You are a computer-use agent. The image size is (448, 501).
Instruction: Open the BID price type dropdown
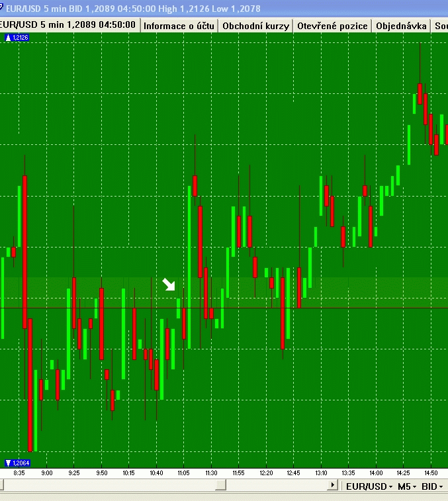432,486
